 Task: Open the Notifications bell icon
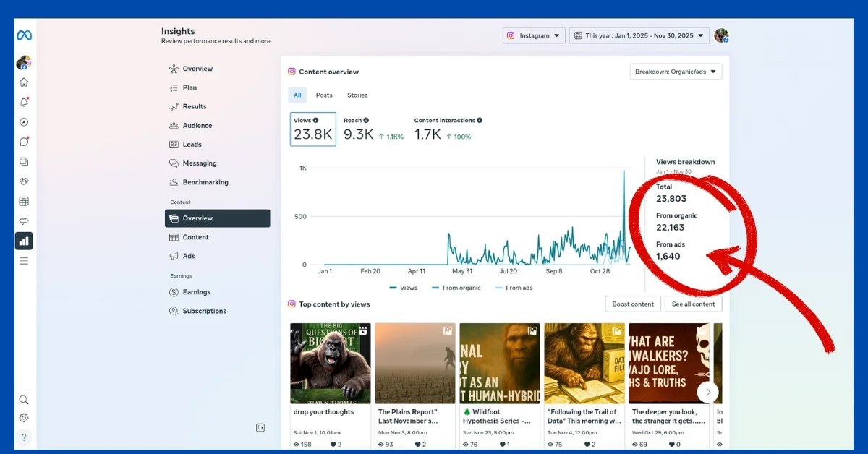(x=24, y=102)
